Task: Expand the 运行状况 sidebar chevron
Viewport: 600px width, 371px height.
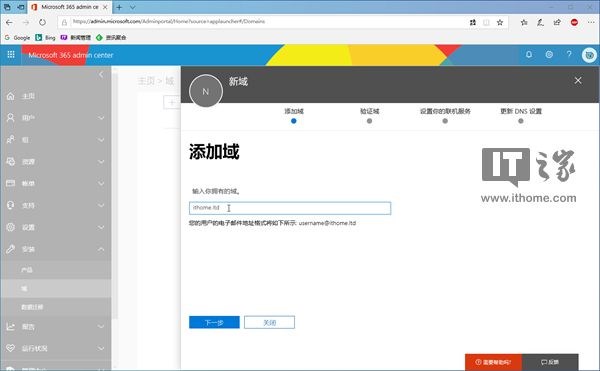Action: 101,348
